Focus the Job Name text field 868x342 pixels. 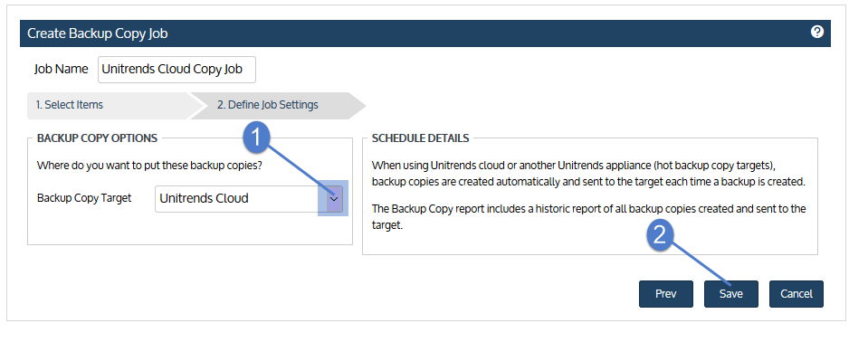click(176, 70)
